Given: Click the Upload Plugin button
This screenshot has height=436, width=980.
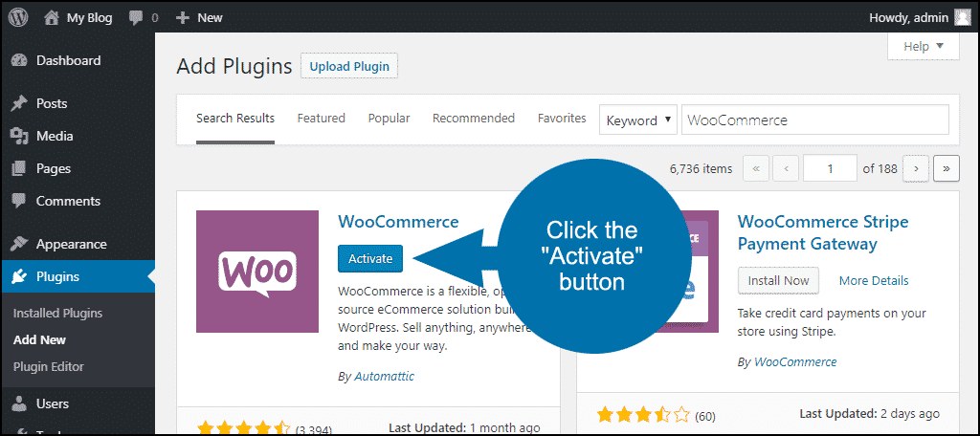Looking at the screenshot, I should [349, 66].
